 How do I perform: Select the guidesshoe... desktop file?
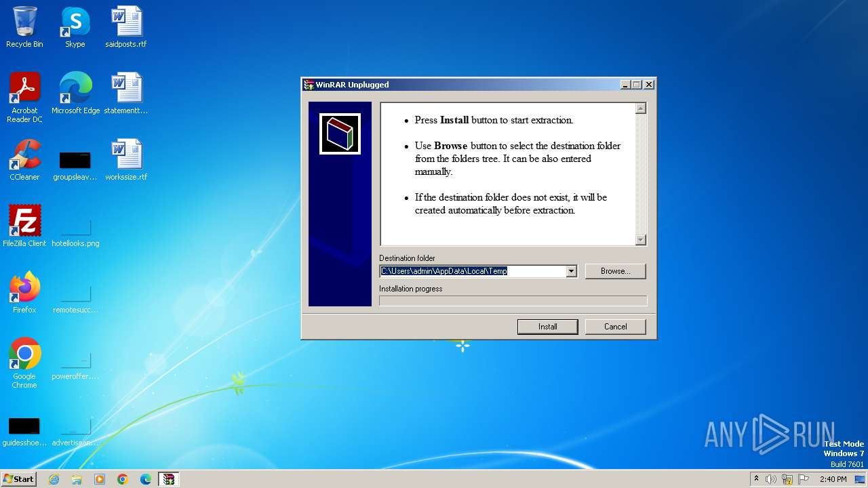pos(24,432)
